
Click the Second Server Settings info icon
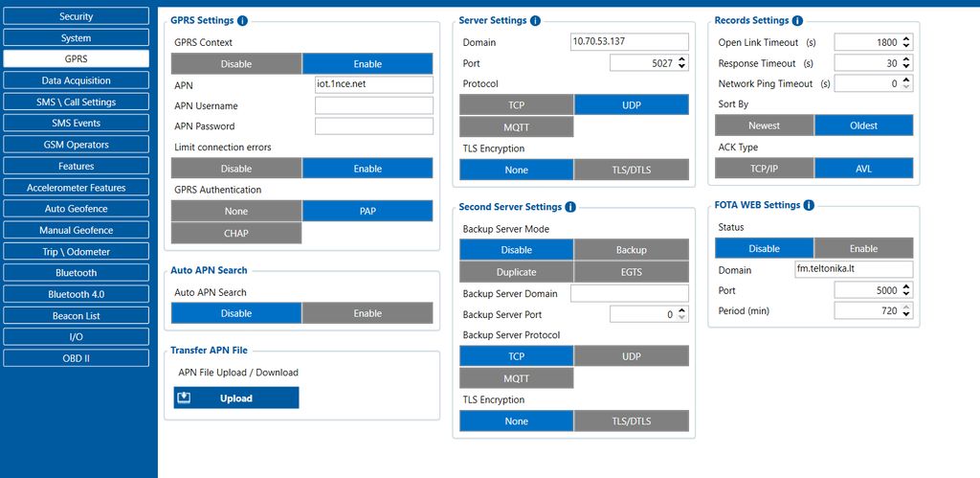click(x=570, y=207)
